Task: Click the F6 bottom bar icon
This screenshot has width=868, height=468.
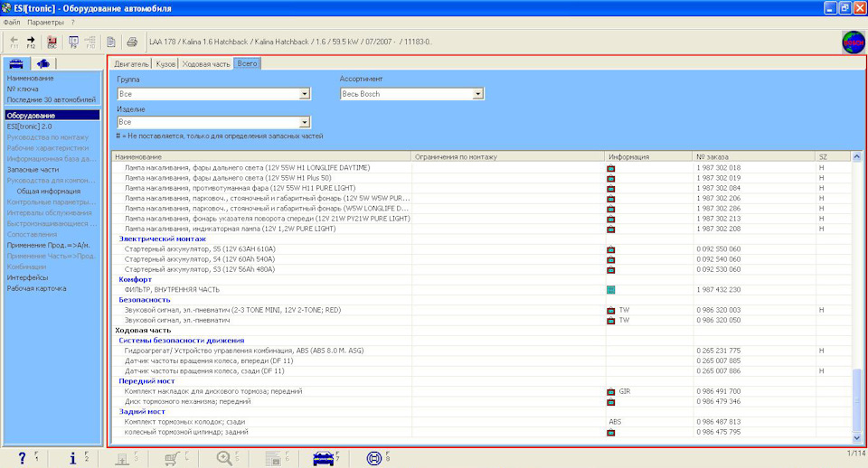Action: (x=273, y=458)
